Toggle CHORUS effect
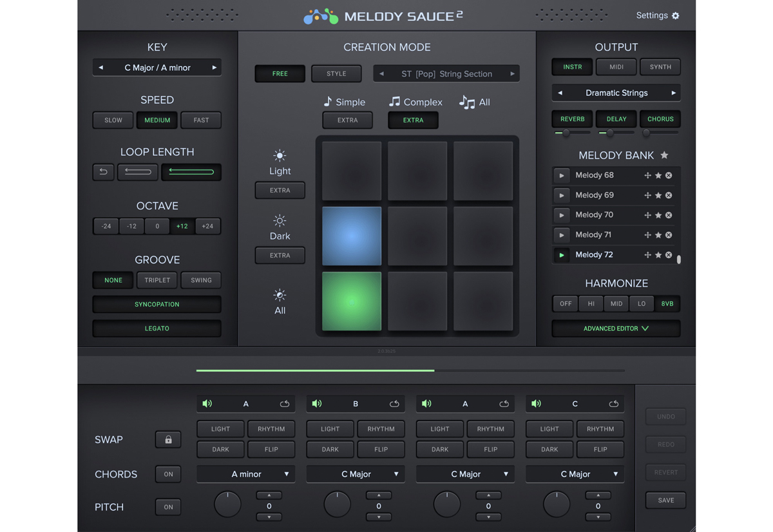Image resolution: width=773 pixels, height=532 pixels. click(x=660, y=119)
